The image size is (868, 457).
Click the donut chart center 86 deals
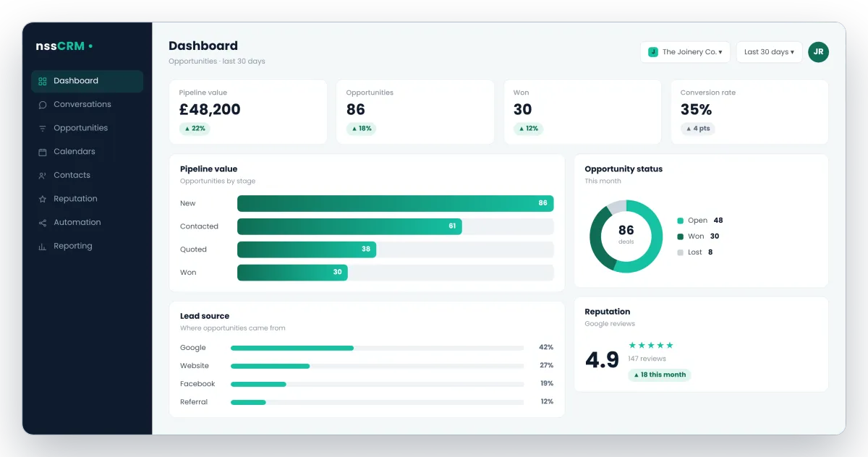pos(626,234)
